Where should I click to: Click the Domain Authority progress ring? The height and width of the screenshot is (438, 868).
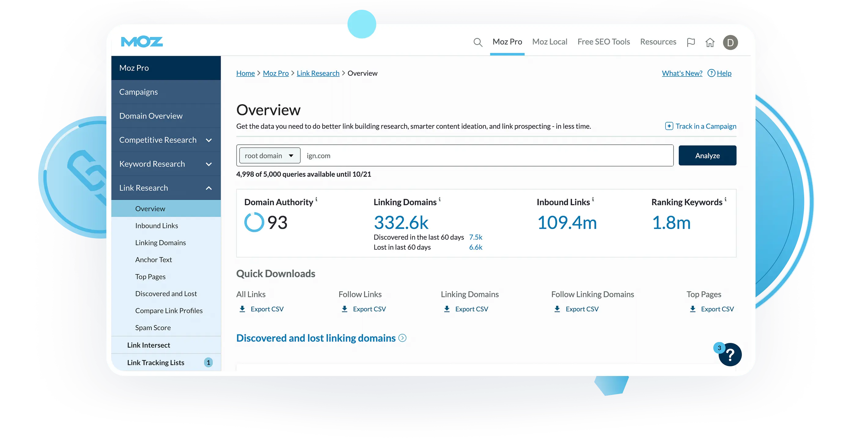pyautogui.click(x=254, y=222)
